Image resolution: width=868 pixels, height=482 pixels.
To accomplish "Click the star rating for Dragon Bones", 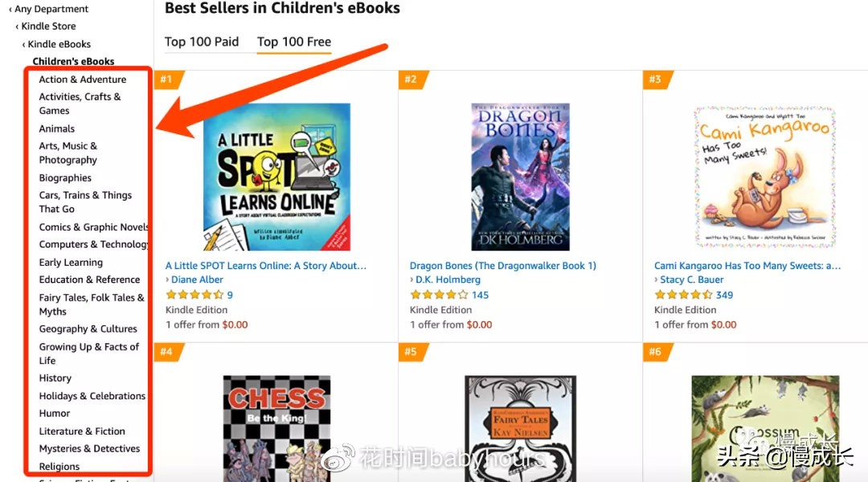I will click(x=440, y=295).
